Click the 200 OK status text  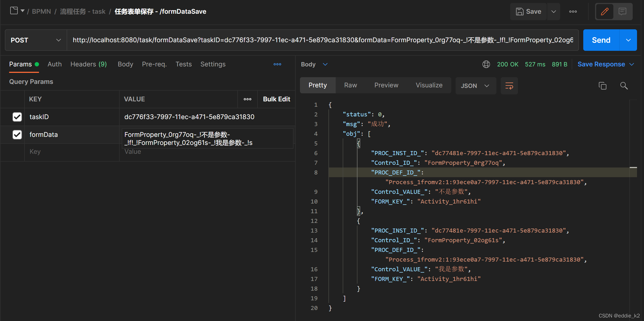coord(507,64)
